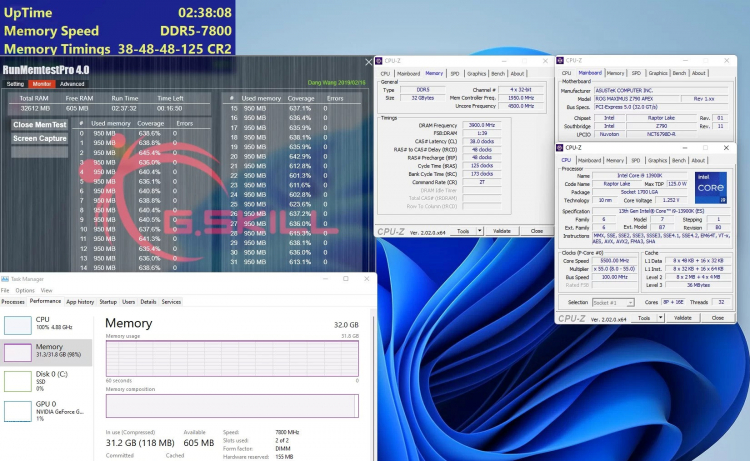The height and width of the screenshot is (461, 750).
Task: Select the CPU performance graph thumbnail
Action: coord(20,324)
